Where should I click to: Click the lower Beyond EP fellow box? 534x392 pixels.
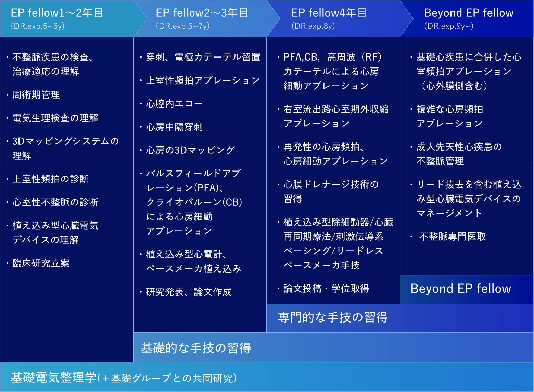(x=461, y=289)
